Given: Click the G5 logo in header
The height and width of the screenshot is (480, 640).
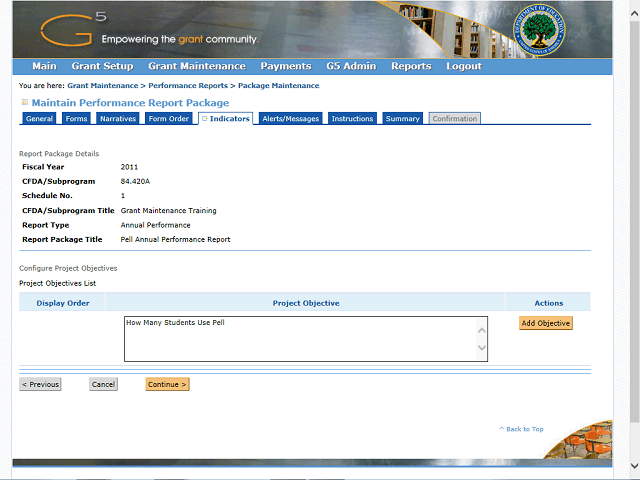Looking at the screenshot, I should pos(74,29).
